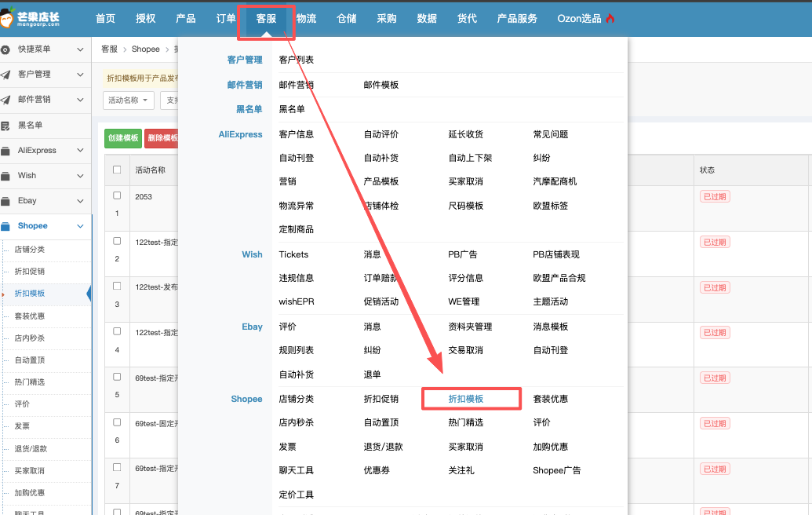The width and height of the screenshot is (812, 515).
Task: Open 优惠券 link in Shopee menu group
Action: click(x=377, y=470)
